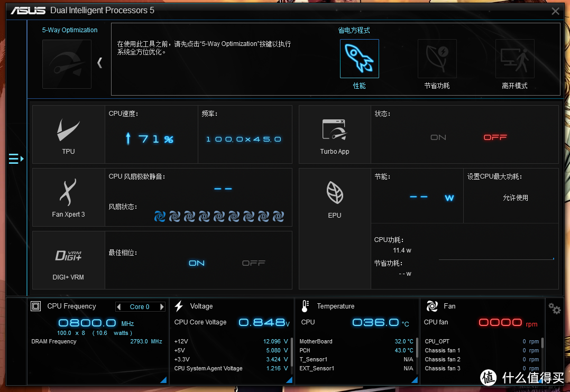Image resolution: width=570 pixels, height=392 pixels.
Task: Click the DRAM Frequency 2793.0 MHz value
Action: [146, 341]
